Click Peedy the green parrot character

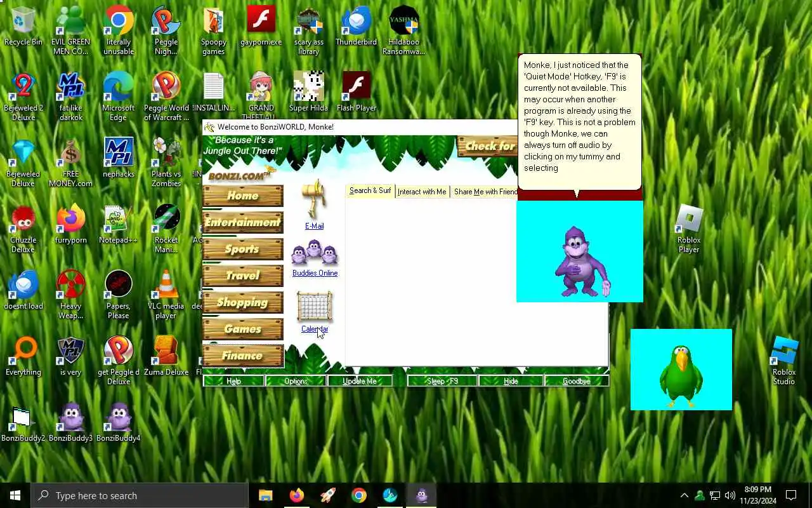(x=681, y=375)
